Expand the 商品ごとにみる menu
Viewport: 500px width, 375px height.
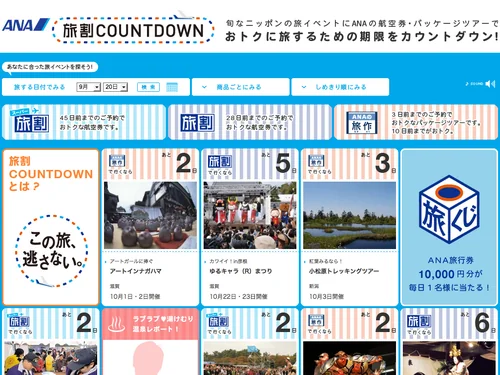[240, 87]
